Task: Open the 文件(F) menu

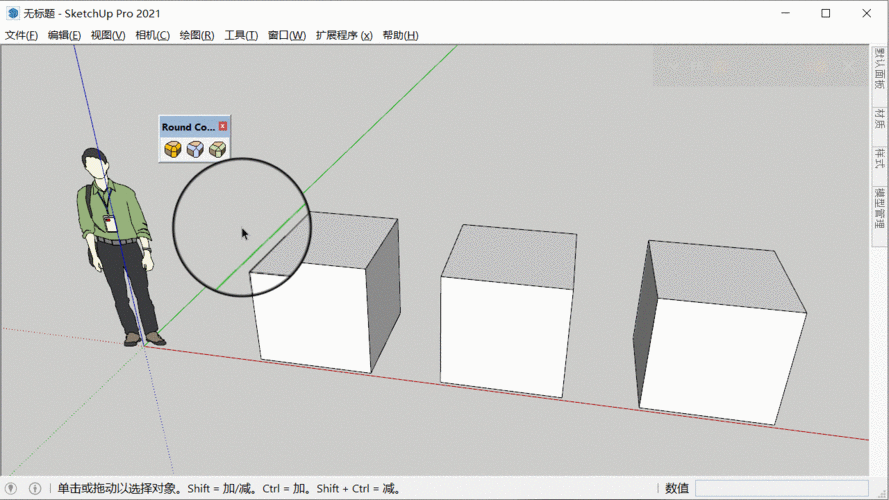Action: (x=21, y=35)
